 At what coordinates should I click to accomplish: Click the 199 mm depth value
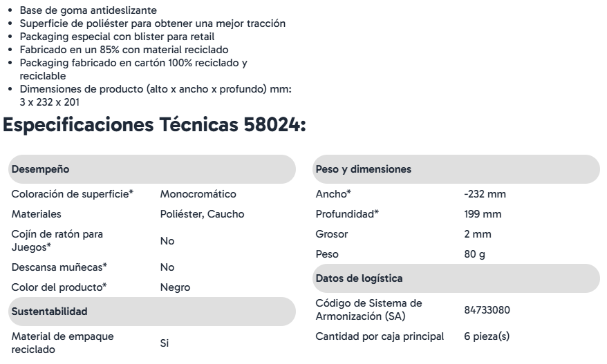pyautogui.click(x=483, y=214)
